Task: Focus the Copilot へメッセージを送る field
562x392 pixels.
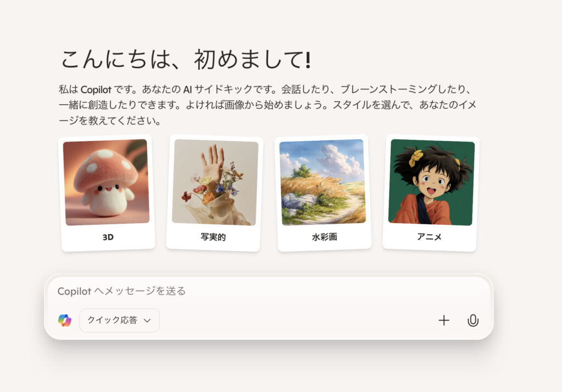Action: (x=269, y=291)
